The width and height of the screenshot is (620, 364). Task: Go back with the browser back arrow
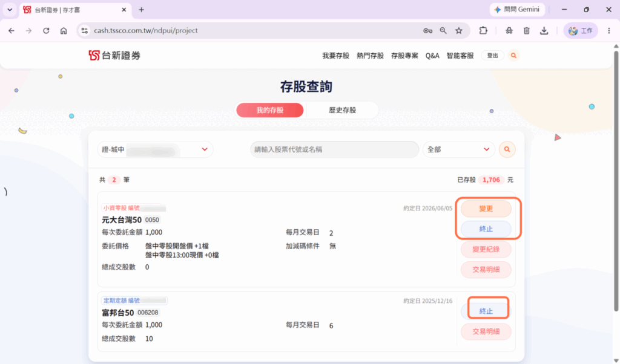pyautogui.click(x=11, y=31)
